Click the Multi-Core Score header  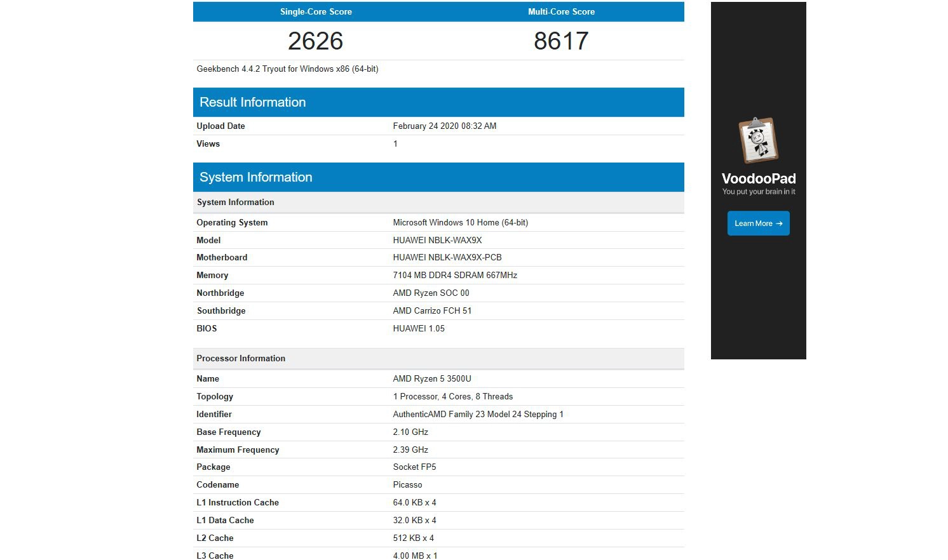pyautogui.click(x=561, y=11)
